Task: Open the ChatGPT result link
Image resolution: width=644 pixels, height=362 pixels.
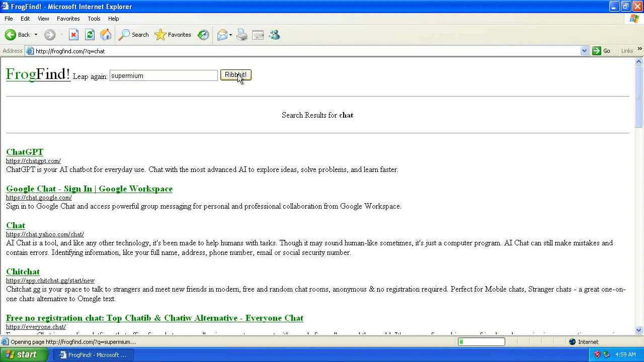Action: tap(25, 152)
